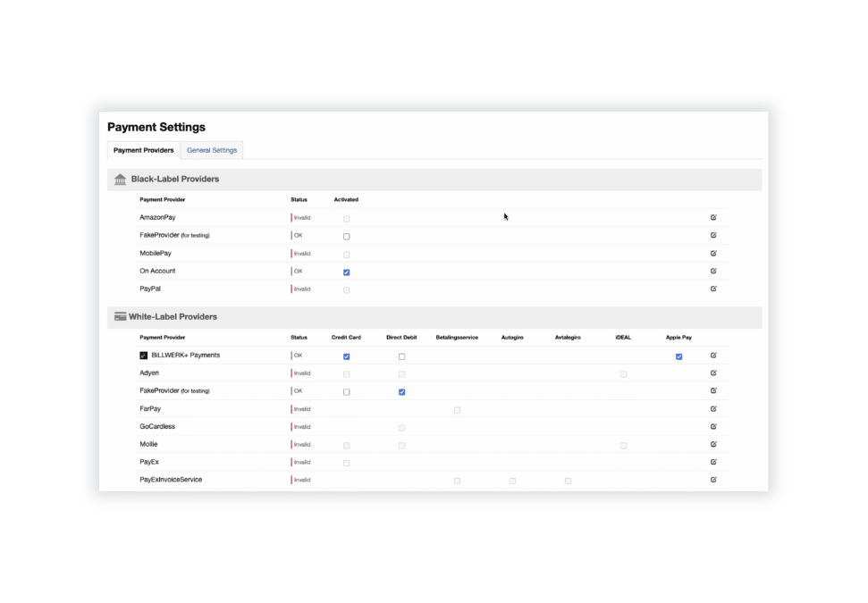Click the Invalid status of AmazonPay
This screenshot has width=868, height=603.
(x=301, y=217)
